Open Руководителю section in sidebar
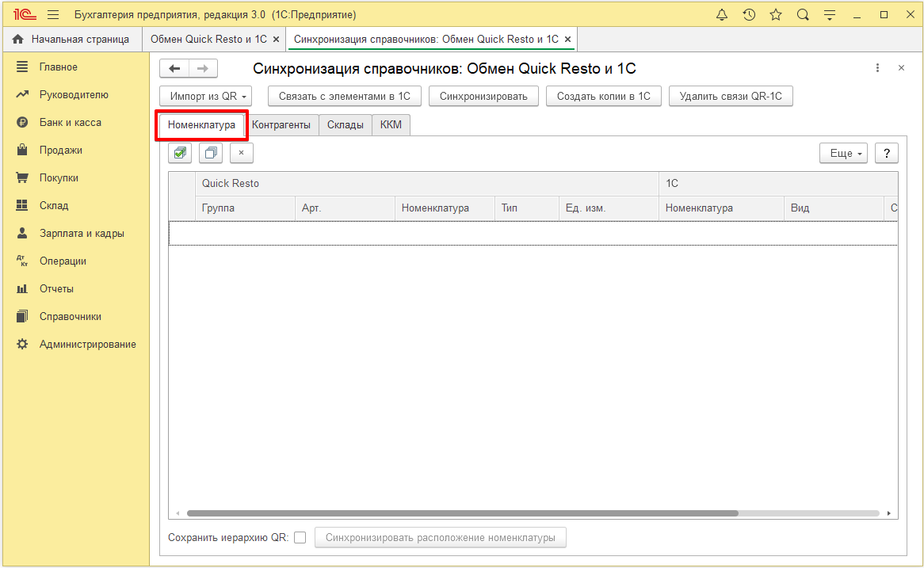 coord(75,95)
